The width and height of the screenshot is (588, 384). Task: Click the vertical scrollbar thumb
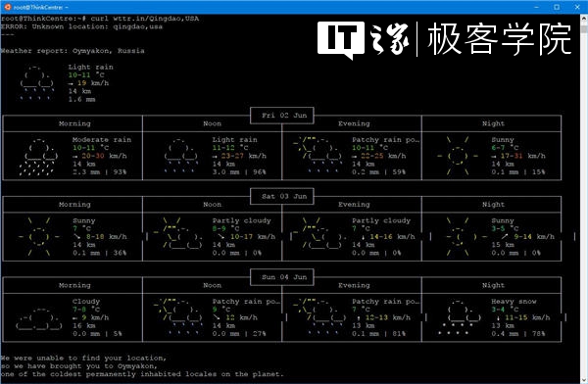584,28
